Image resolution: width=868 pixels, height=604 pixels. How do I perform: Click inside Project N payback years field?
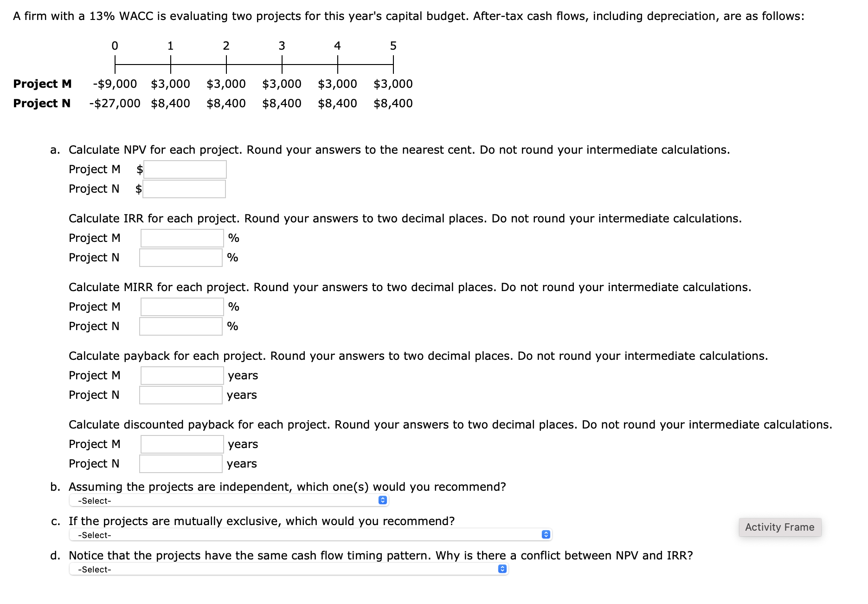coord(180,395)
